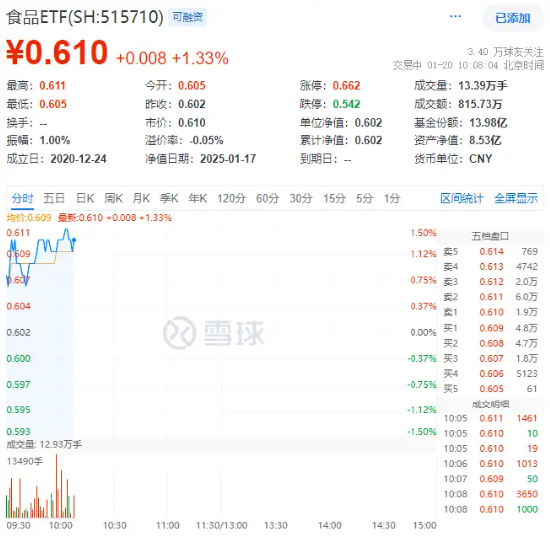Image resolution: width=550 pixels, height=537 pixels.
Task: Click the 食品ETF(SH:515710) title
Action: [x=85, y=17]
